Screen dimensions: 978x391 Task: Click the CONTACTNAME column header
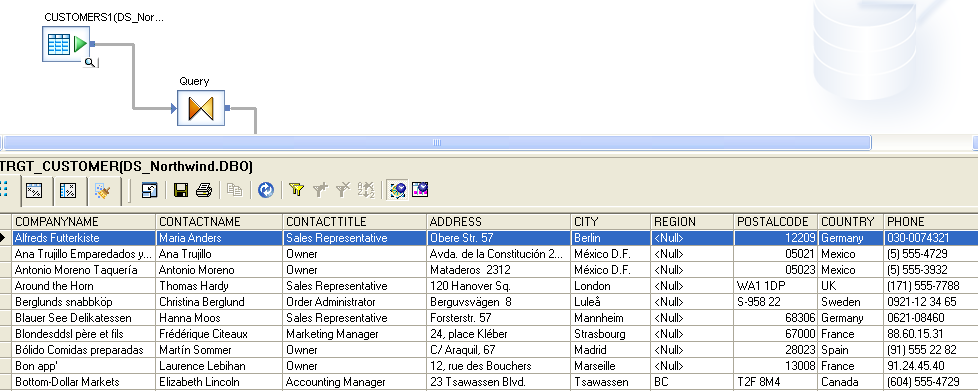coord(220,222)
